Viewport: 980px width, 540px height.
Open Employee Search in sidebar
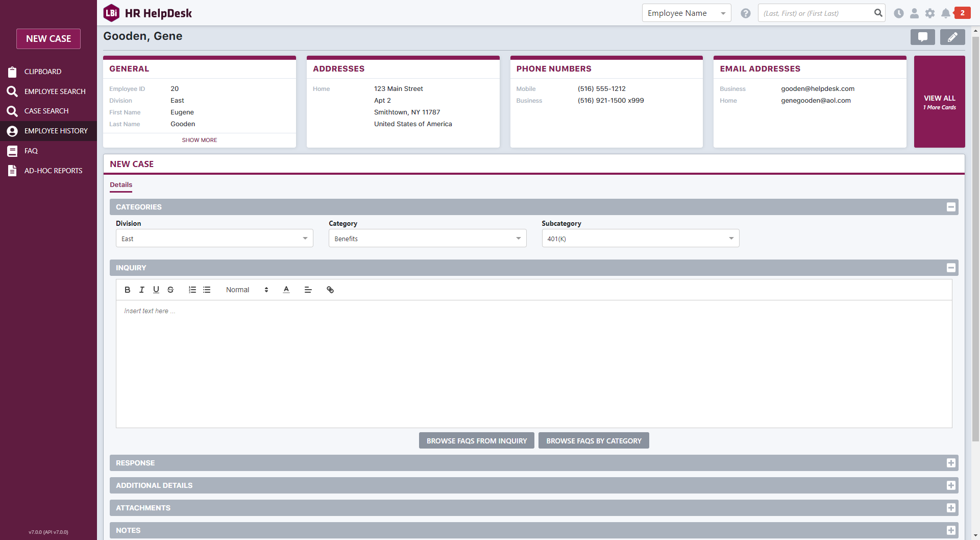[55, 91]
